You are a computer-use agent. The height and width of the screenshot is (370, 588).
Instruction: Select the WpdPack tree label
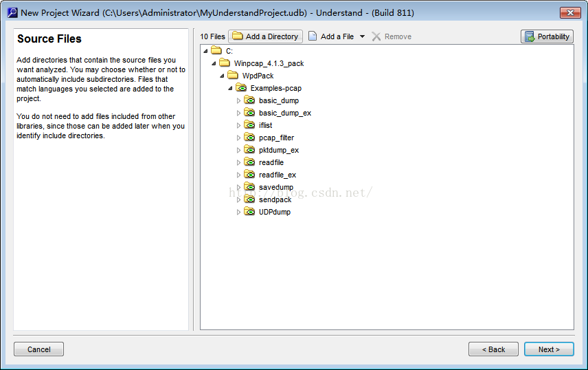tap(258, 76)
